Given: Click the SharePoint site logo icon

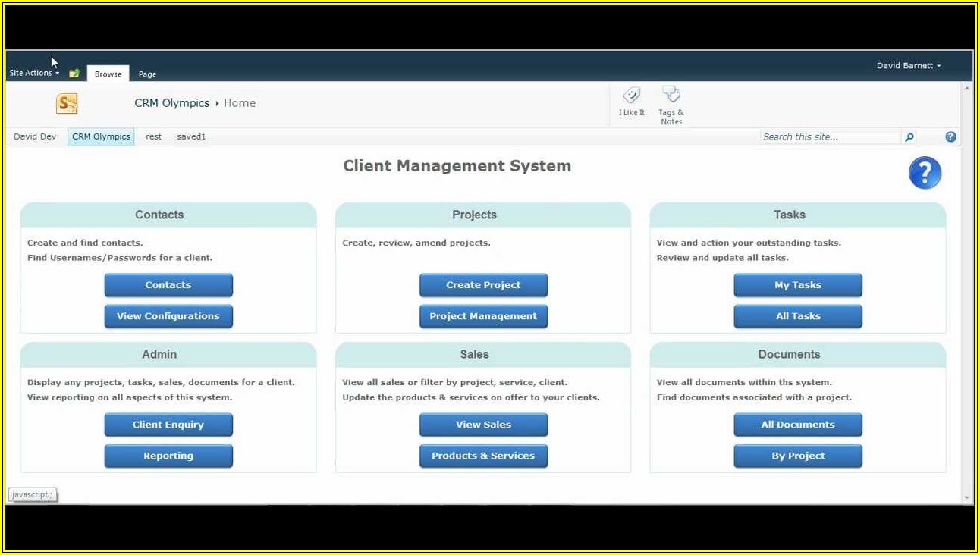Looking at the screenshot, I should (x=67, y=104).
